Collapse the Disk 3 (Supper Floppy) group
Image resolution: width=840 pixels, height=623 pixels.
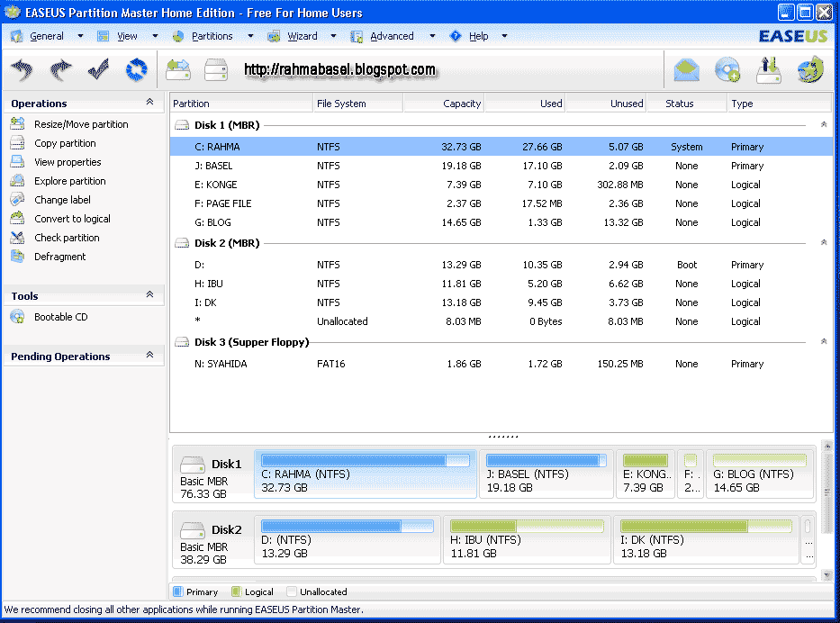[x=824, y=341]
